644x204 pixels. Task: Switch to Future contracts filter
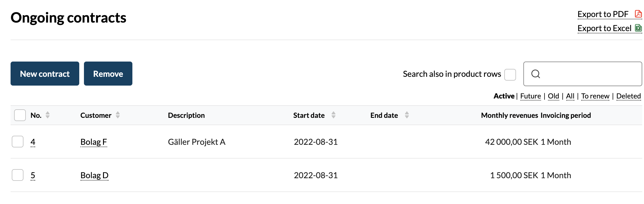coord(530,96)
